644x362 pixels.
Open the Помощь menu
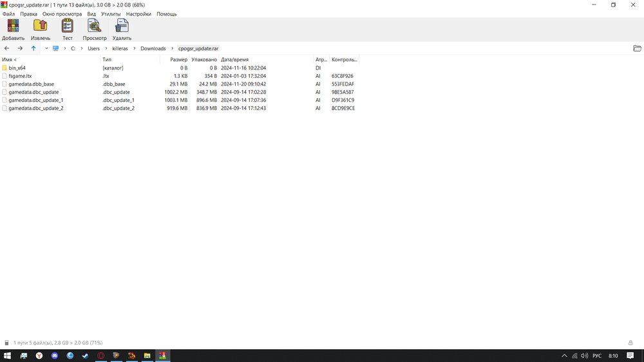click(166, 14)
